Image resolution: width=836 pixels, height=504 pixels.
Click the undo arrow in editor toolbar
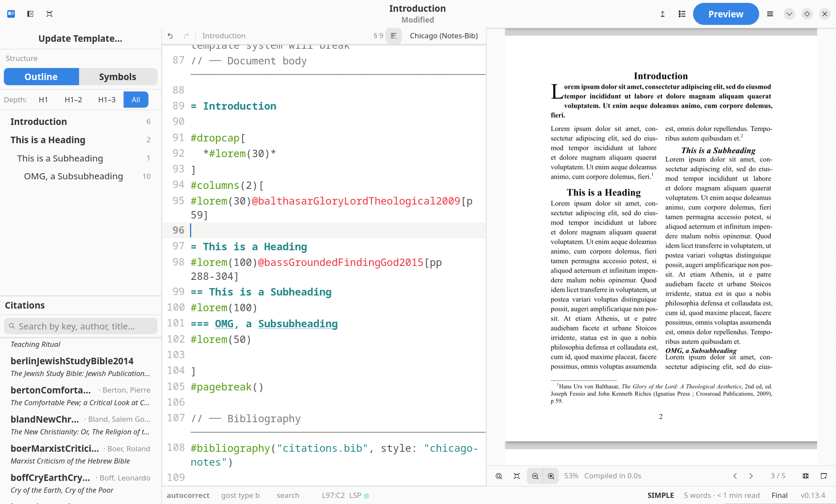coord(170,36)
